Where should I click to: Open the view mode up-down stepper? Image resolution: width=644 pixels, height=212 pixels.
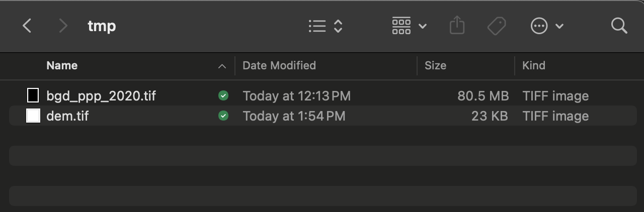(338, 26)
